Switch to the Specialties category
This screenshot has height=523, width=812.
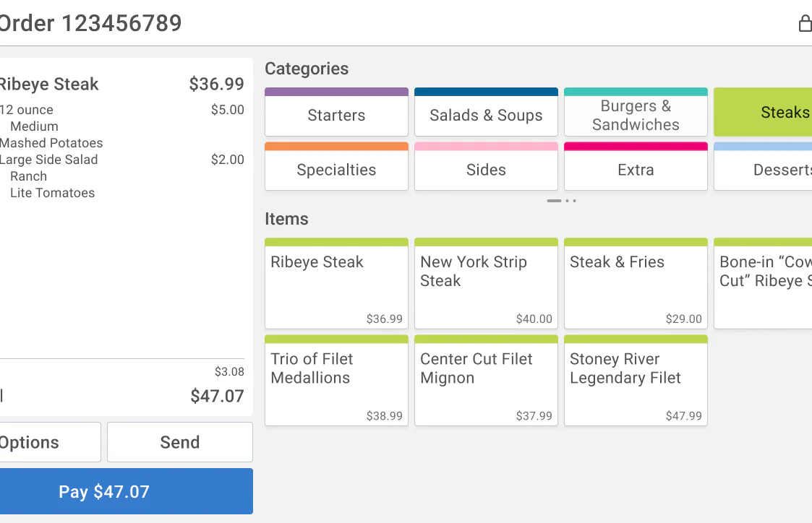[337, 166]
